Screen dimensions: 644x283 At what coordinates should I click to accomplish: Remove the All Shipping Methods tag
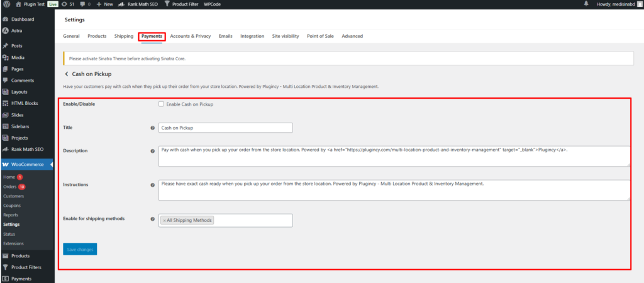coord(164,220)
